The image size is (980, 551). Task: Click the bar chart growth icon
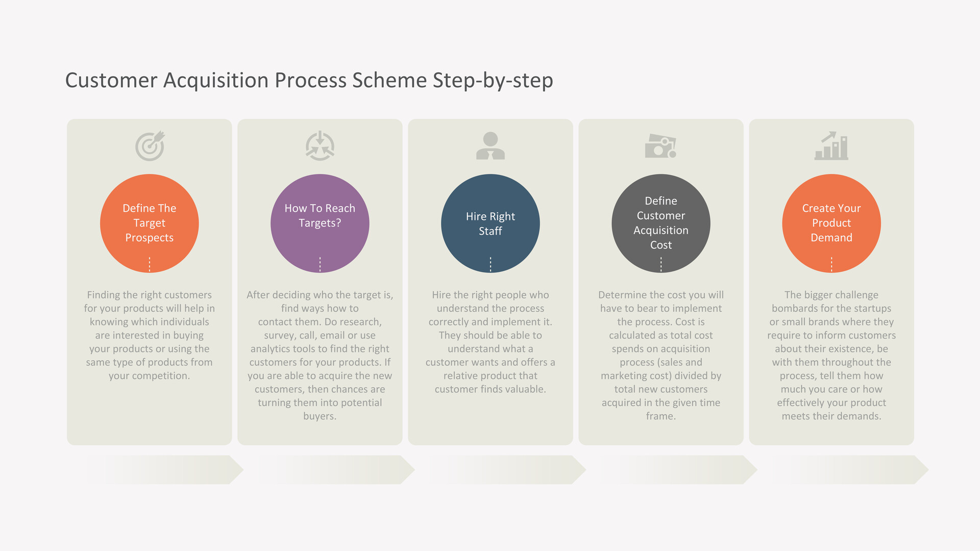point(831,146)
